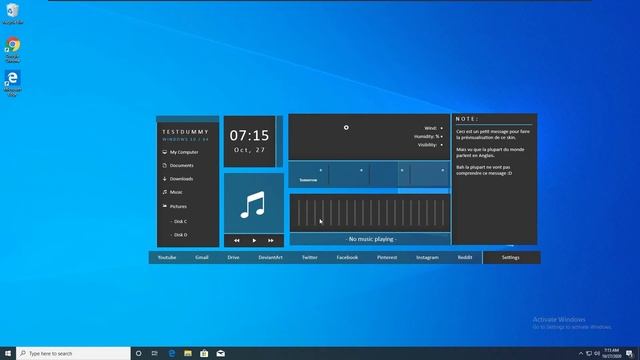Open Disk D from the sidebar
Viewport: 640px width, 360px height.
[x=179, y=235]
